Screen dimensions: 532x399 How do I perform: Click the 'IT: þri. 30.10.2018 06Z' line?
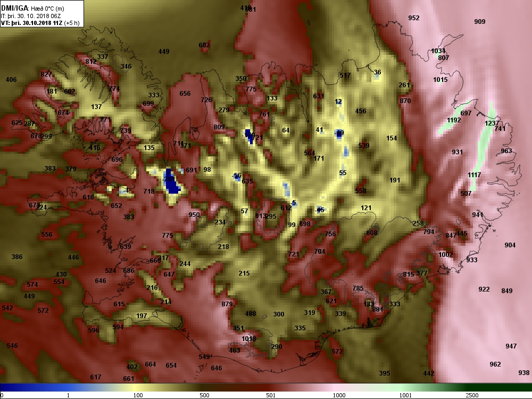point(31,16)
